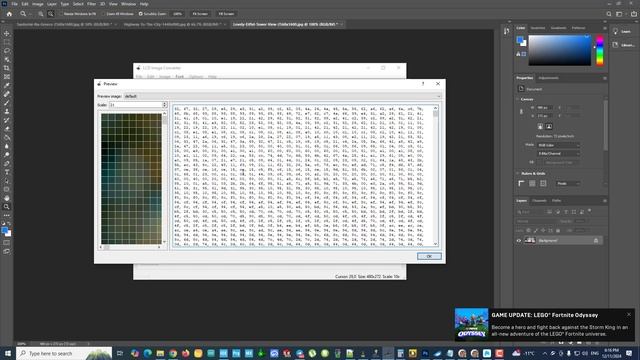Select the Move tool
The height and width of the screenshot is (360, 640).
7,33
